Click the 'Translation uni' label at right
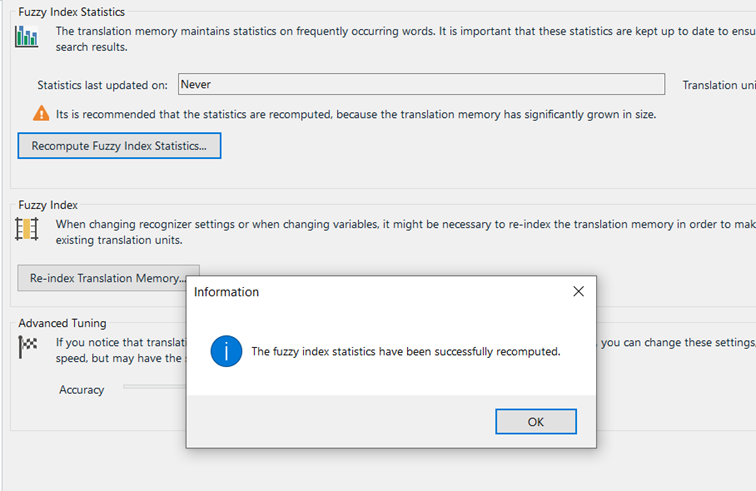Viewport: 756px width, 491px height. pyautogui.click(x=719, y=85)
